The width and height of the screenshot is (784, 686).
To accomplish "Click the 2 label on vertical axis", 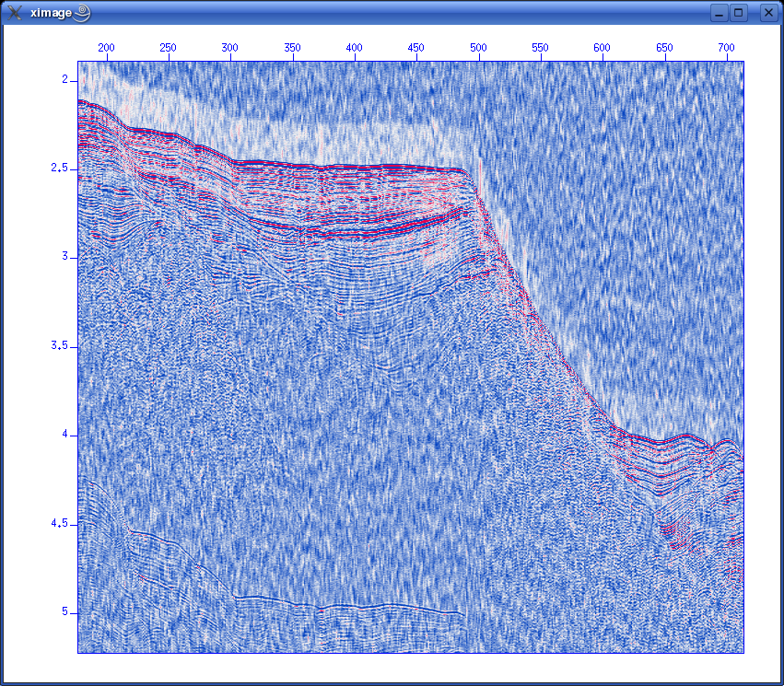I will (x=64, y=80).
